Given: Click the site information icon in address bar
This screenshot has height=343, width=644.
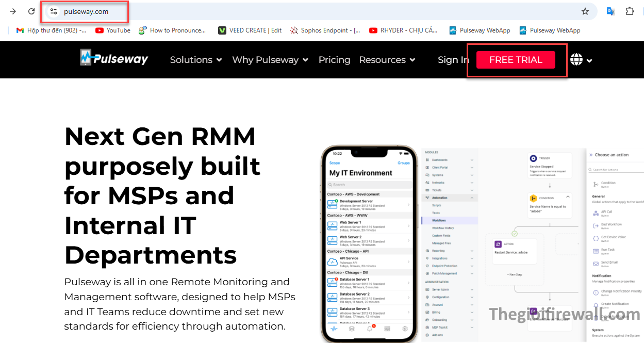Looking at the screenshot, I should click(x=54, y=11).
